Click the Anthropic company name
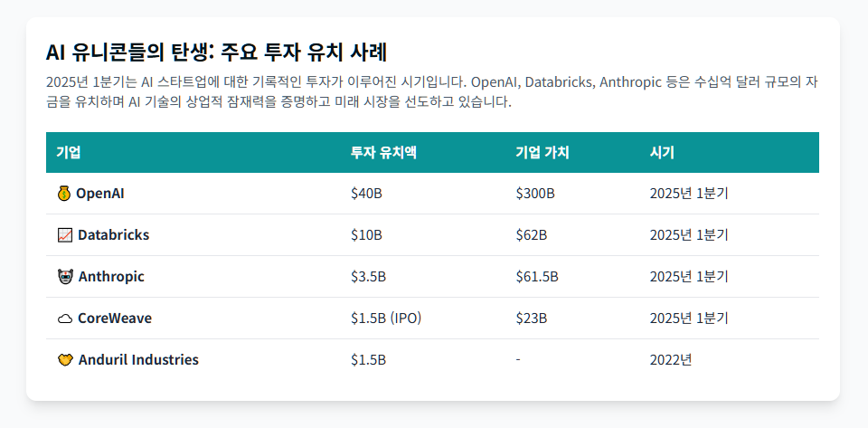868x428 pixels. pyautogui.click(x=111, y=276)
